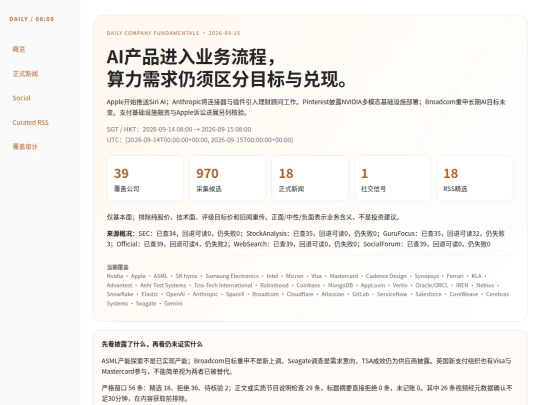Click ASML in the coverage list
The image size is (540, 405).
(160, 276)
